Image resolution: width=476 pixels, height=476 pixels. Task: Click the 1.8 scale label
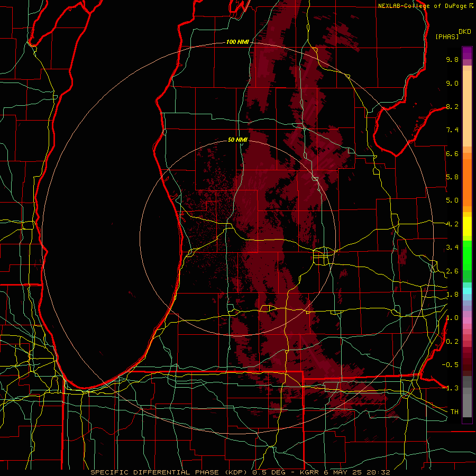click(452, 295)
